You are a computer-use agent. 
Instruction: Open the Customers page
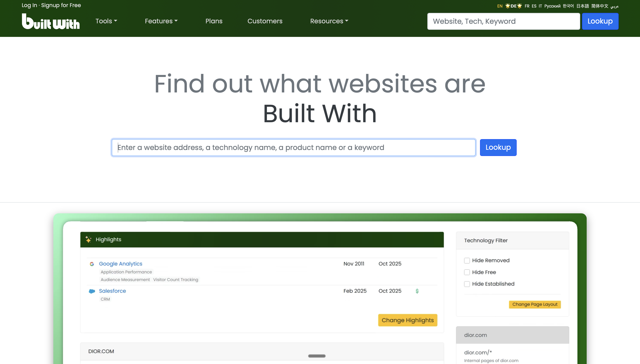(265, 21)
